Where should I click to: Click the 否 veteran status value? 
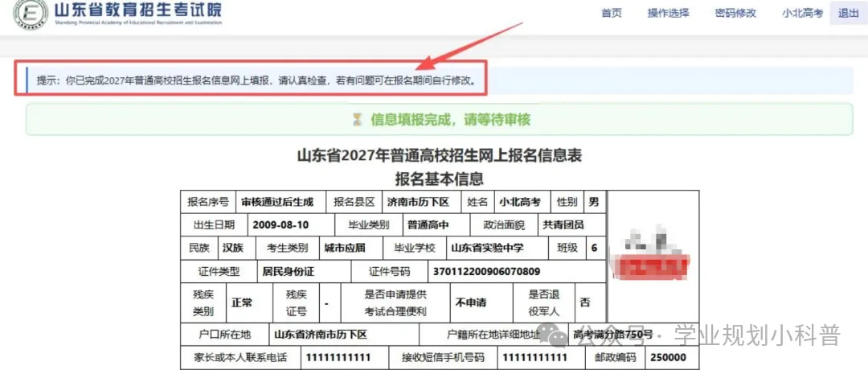[584, 303]
